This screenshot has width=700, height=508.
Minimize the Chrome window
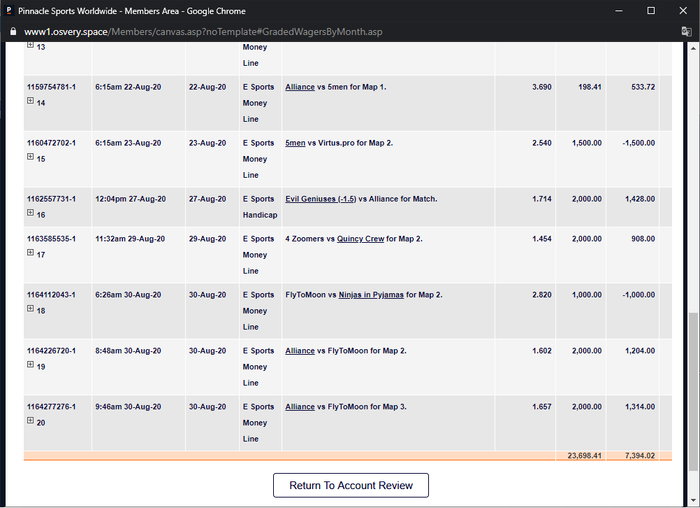(x=618, y=11)
